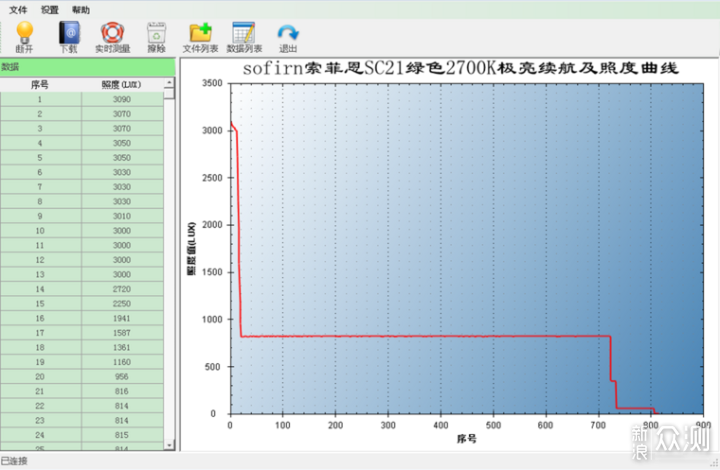Select sequence number 18 in the table

[40, 347]
